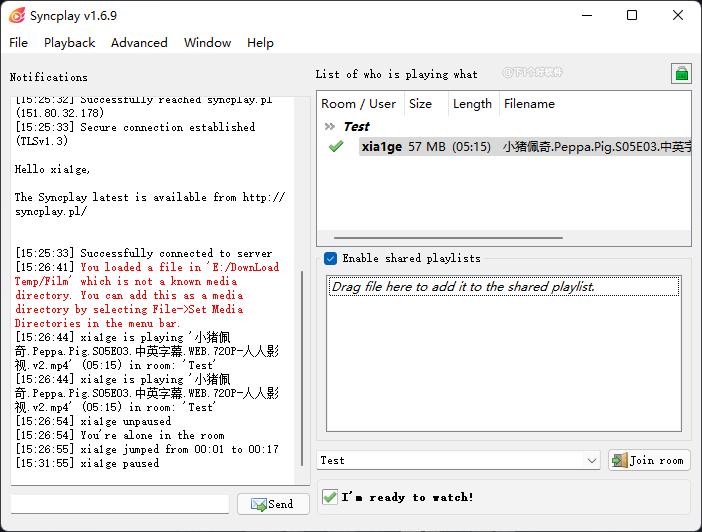Open the Advanced menu
This screenshot has width=702, height=532.
pos(139,43)
